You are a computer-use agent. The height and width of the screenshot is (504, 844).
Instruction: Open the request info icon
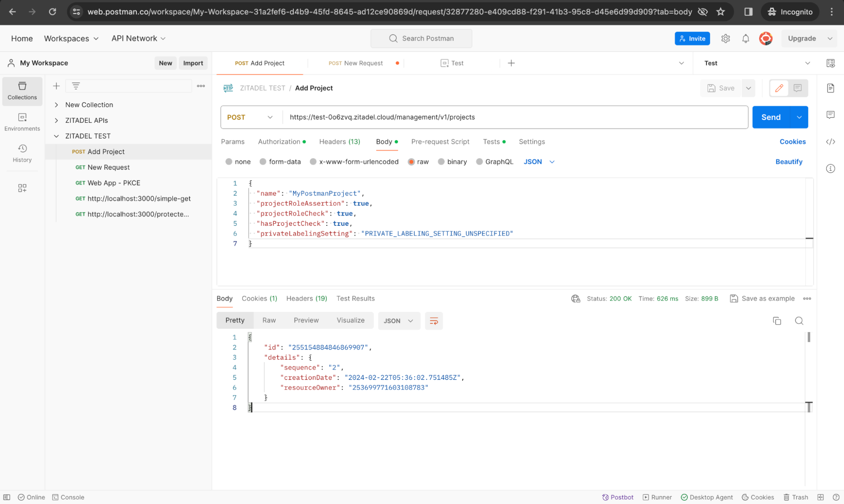[830, 169]
